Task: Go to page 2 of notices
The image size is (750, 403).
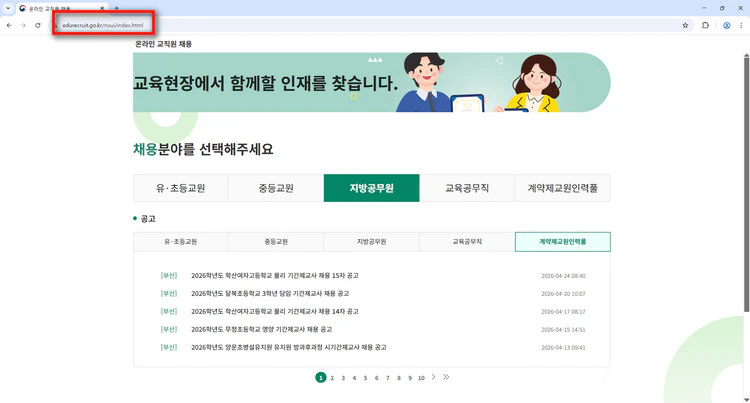Action: click(x=332, y=378)
